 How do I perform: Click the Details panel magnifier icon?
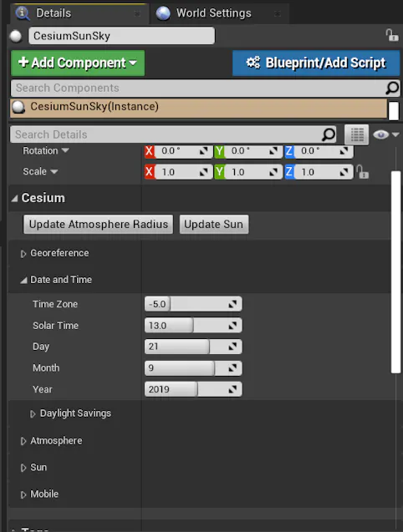[23, 13]
